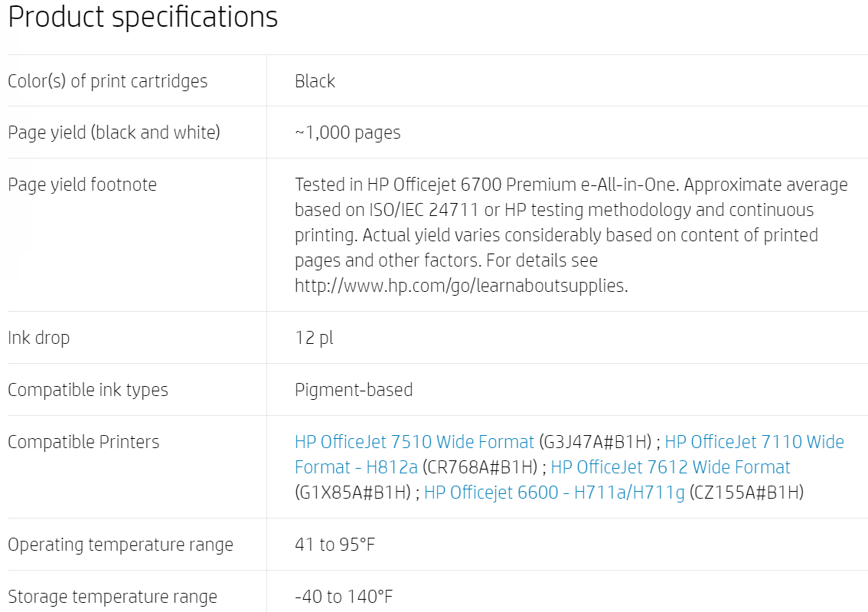Click the Black cartridge color value
This screenshot has height=612, width=868.
click(315, 81)
